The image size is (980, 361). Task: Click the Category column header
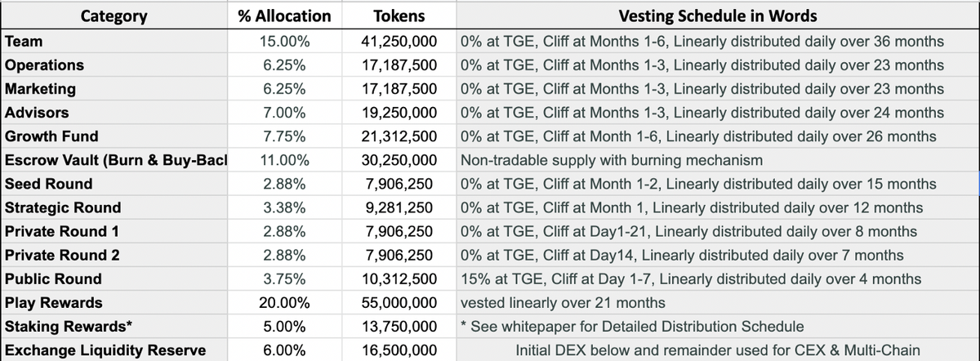click(114, 16)
